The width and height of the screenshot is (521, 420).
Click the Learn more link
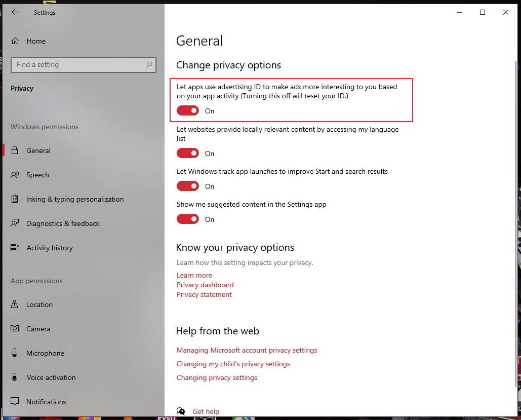point(194,275)
